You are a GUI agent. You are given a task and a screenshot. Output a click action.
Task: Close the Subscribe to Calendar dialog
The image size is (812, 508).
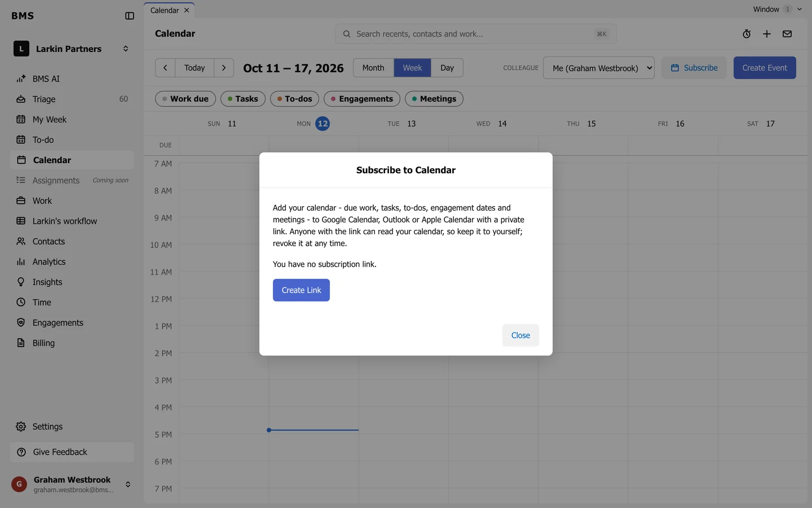pos(520,335)
